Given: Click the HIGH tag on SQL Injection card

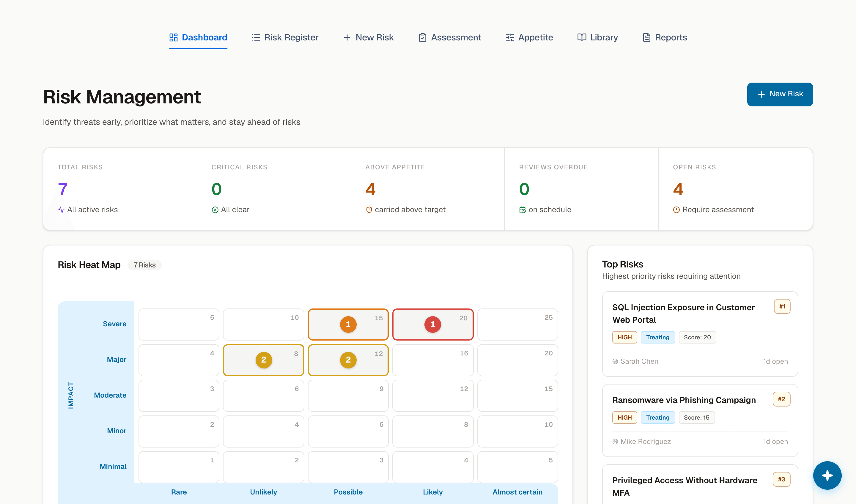Looking at the screenshot, I should (x=624, y=337).
